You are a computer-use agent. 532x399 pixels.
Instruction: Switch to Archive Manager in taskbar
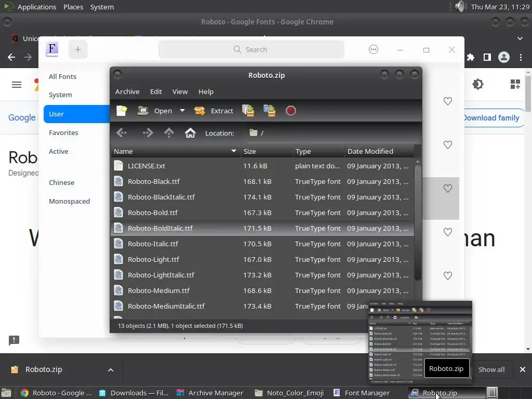210,393
